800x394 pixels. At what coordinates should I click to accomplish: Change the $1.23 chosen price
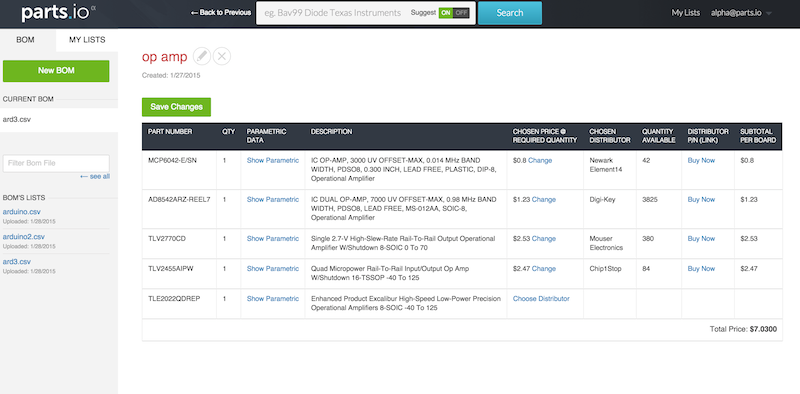point(544,200)
